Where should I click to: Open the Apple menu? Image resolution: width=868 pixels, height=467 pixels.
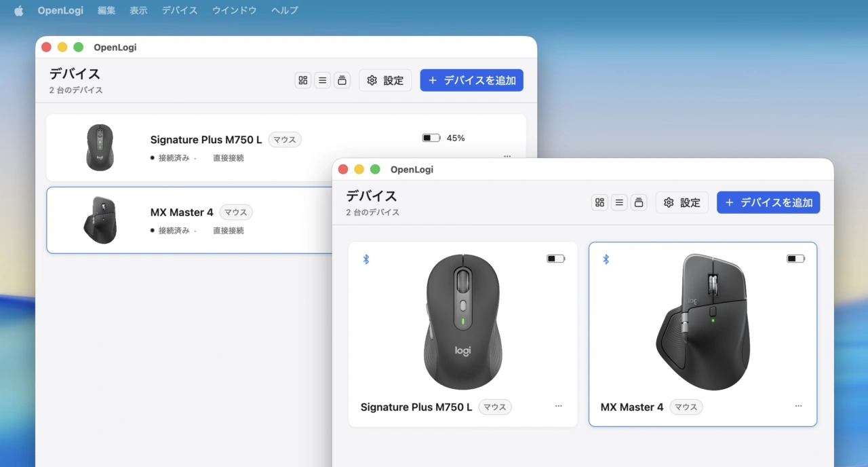18,10
